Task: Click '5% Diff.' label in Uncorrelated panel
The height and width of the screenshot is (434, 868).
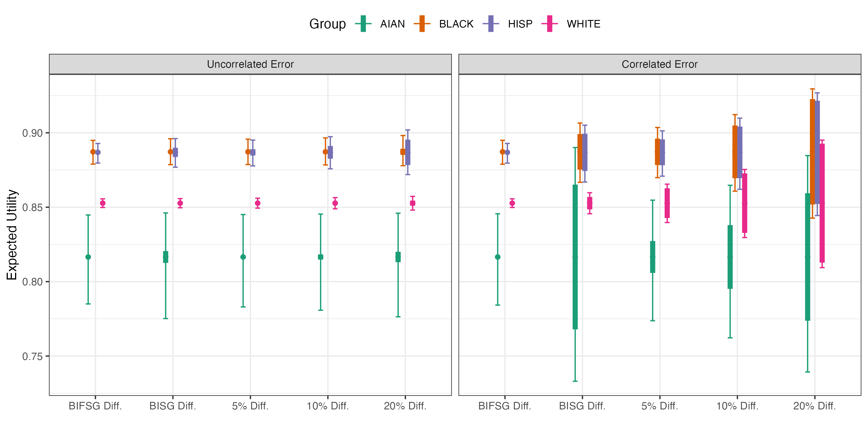Action: click(250, 406)
